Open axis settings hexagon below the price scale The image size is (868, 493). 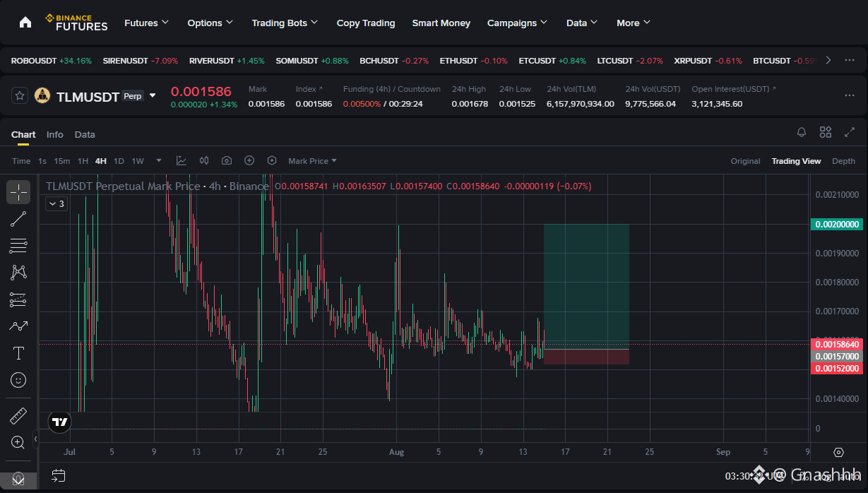coord(838,452)
